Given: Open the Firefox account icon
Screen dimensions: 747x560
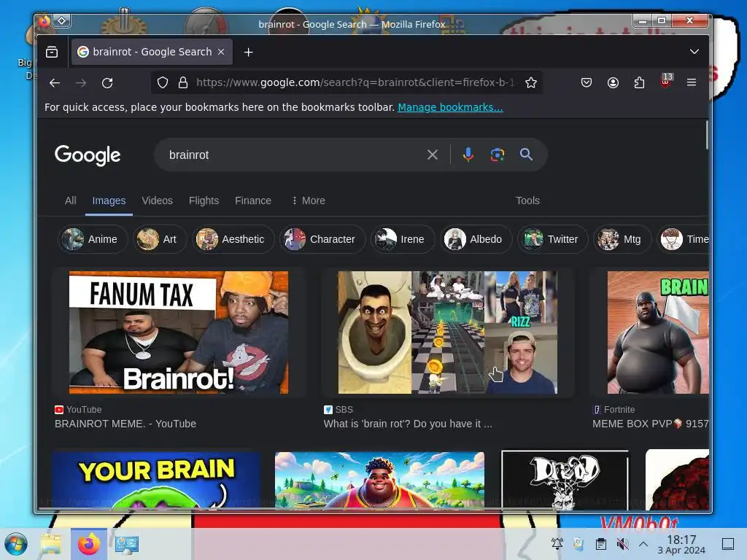Looking at the screenshot, I should [x=613, y=83].
